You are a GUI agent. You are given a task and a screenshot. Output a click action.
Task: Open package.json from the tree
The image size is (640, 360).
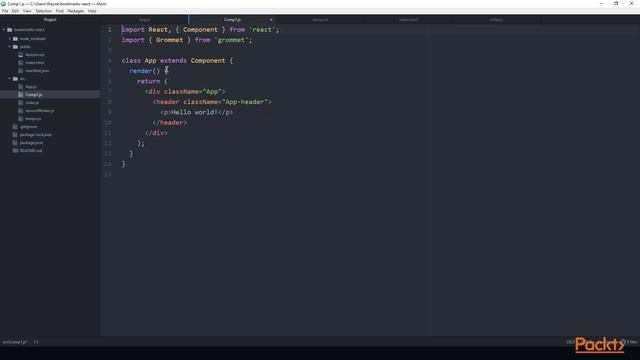coord(31,142)
